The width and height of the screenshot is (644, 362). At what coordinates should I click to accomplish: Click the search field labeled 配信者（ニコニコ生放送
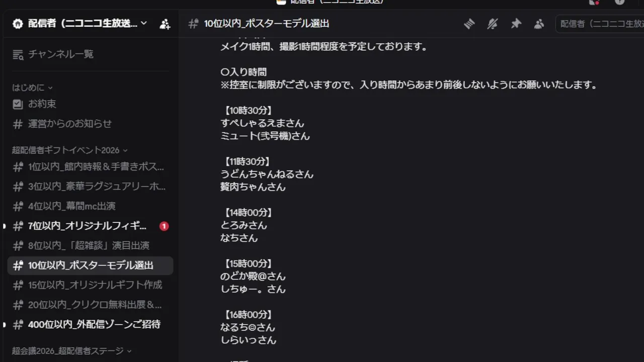[600, 24]
